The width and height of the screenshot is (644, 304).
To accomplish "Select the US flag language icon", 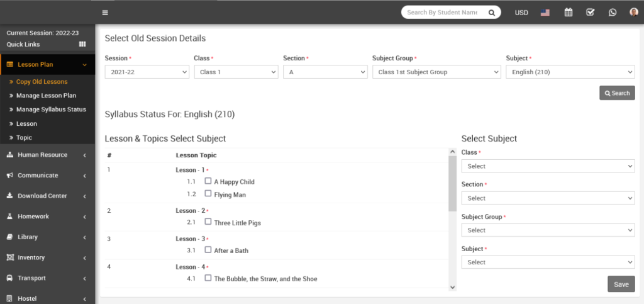I will coord(545,13).
